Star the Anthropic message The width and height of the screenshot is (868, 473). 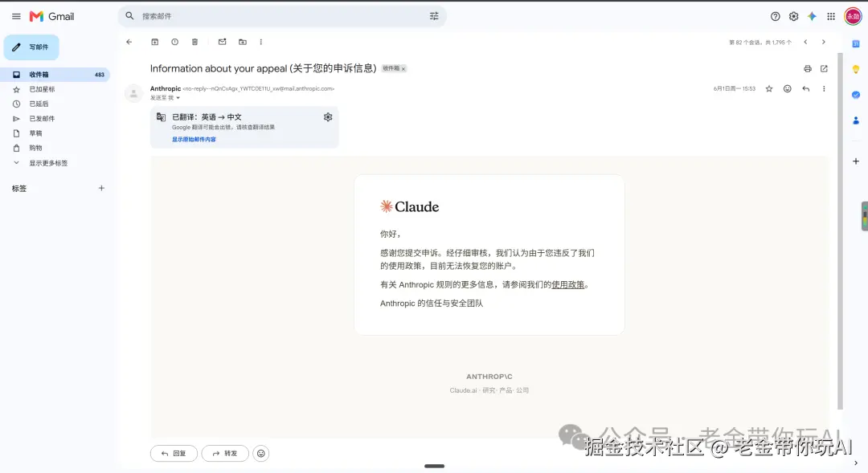point(769,88)
